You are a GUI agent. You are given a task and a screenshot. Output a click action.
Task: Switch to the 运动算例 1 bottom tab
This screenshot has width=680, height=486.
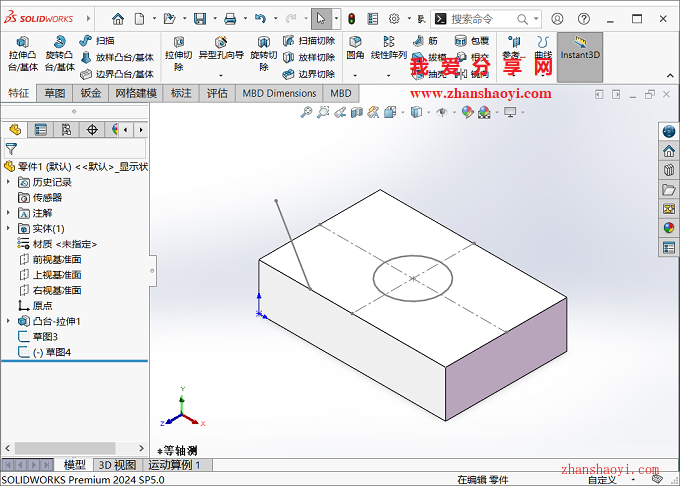[175, 465]
